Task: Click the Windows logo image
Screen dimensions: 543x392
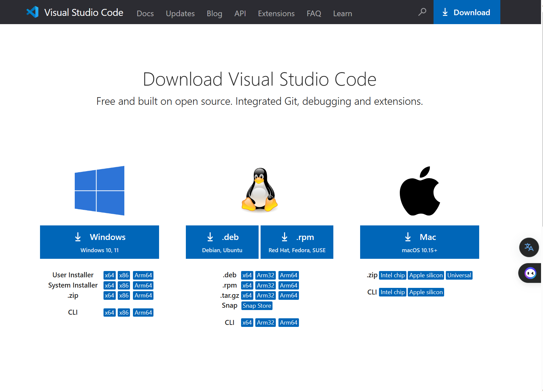Action: pyautogui.click(x=100, y=191)
